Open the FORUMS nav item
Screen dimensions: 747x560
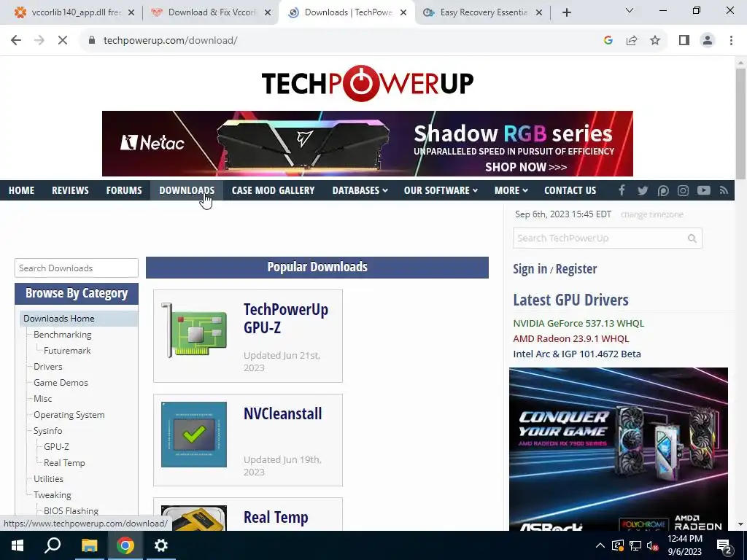pyautogui.click(x=124, y=190)
